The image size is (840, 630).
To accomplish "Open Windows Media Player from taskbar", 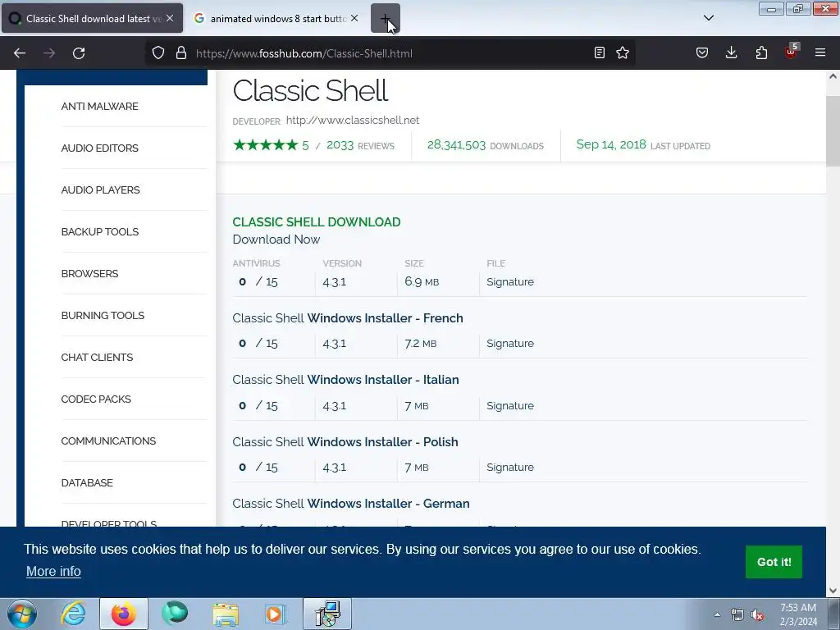I will (276, 614).
